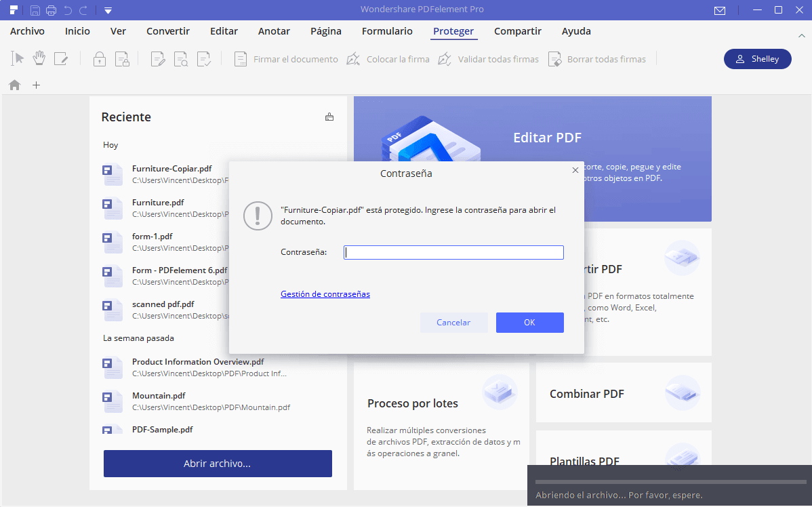Screen dimensions: 812x507
Task: Open the envelope mail icon
Action: (x=720, y=10)
